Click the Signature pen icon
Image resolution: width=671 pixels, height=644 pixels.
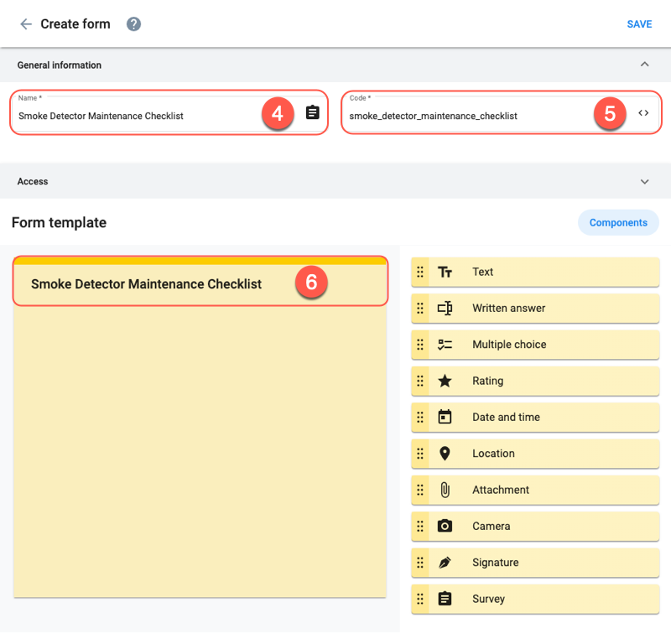click(445, 563)
